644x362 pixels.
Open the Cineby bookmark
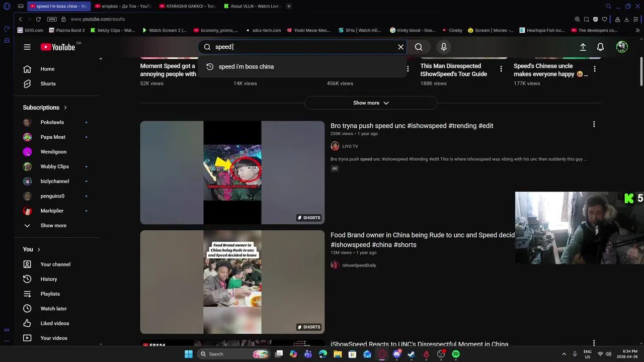coord(452,30)
